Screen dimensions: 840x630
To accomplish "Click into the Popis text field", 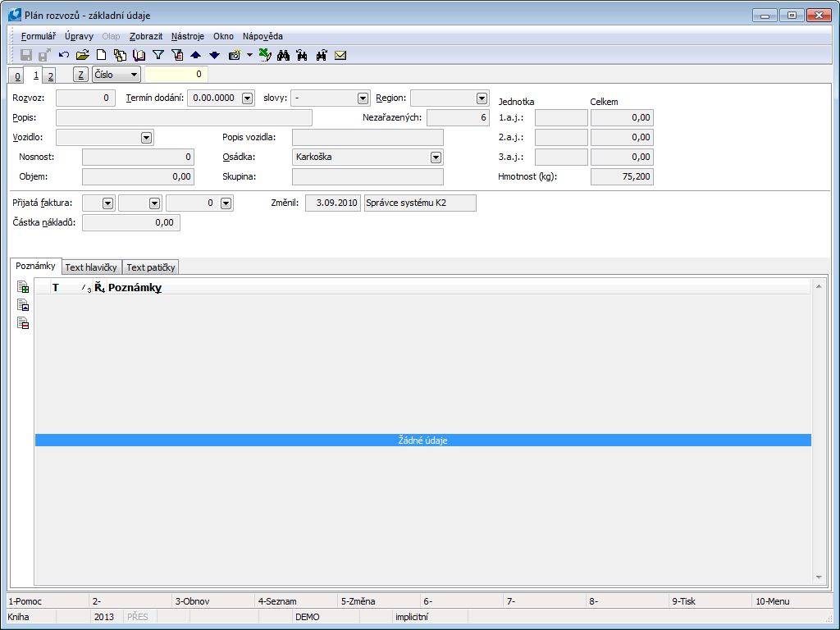I will tap(184, 117).
